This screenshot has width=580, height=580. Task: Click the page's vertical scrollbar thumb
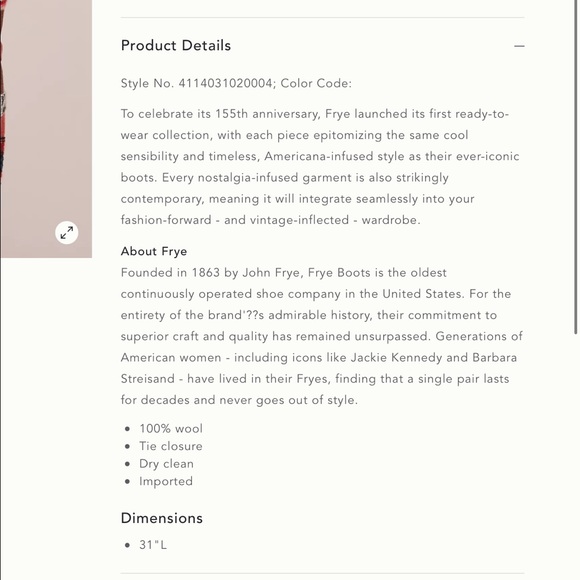[x=576, y=167]
